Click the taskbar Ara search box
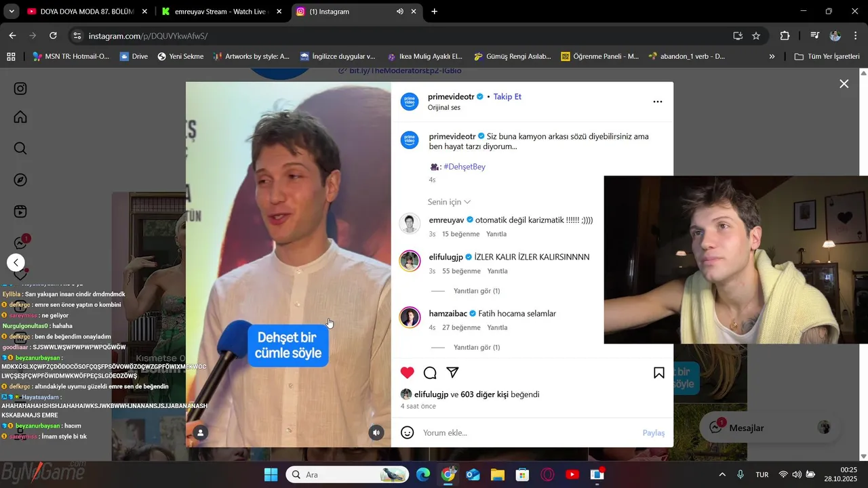Image resolution: width=868 pixels, height=488 pixels. click(x=347, y=474)
